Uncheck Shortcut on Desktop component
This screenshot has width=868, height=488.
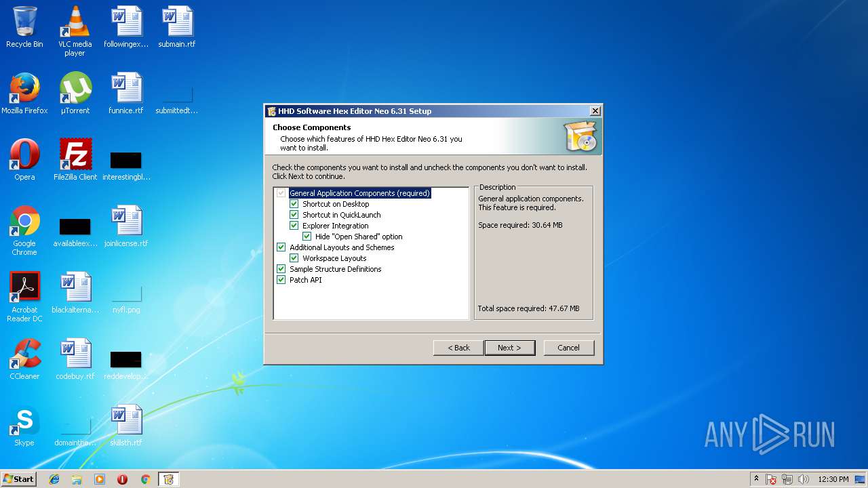[294, 204]
